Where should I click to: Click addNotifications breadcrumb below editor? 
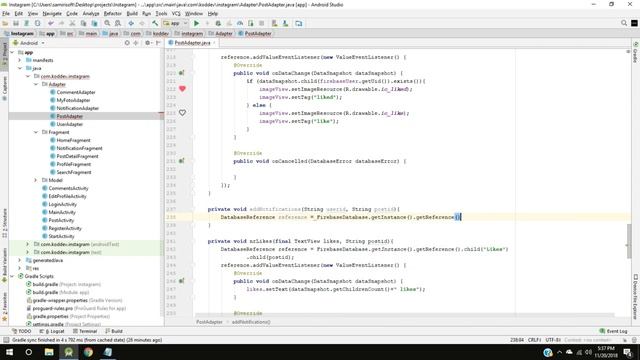251,322
